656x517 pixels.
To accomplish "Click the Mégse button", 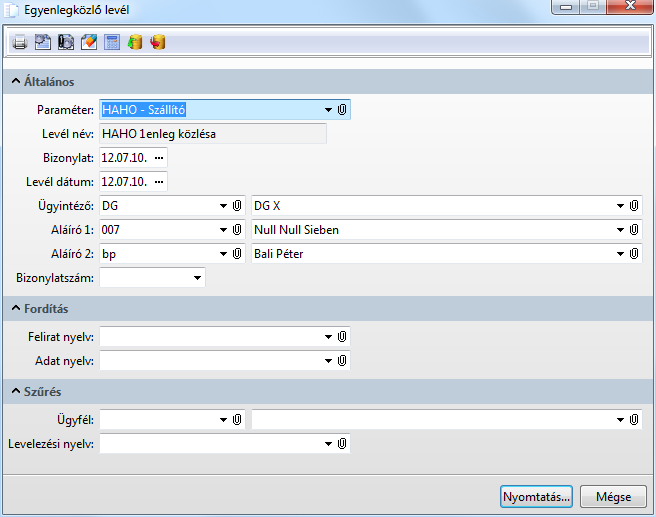I will point(613,497).
